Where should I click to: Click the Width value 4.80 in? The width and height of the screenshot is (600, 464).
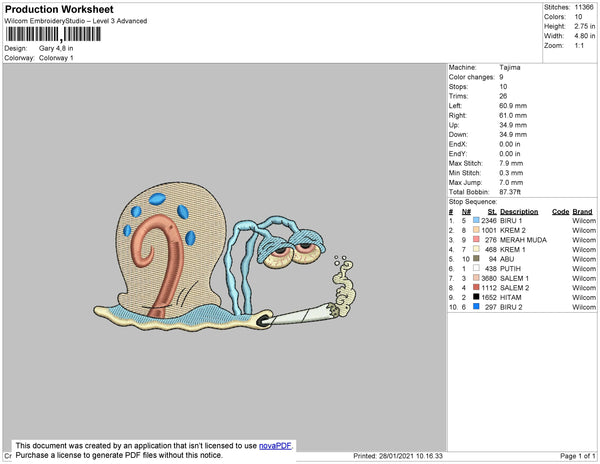pyautogui.click(x=585, y=36)
